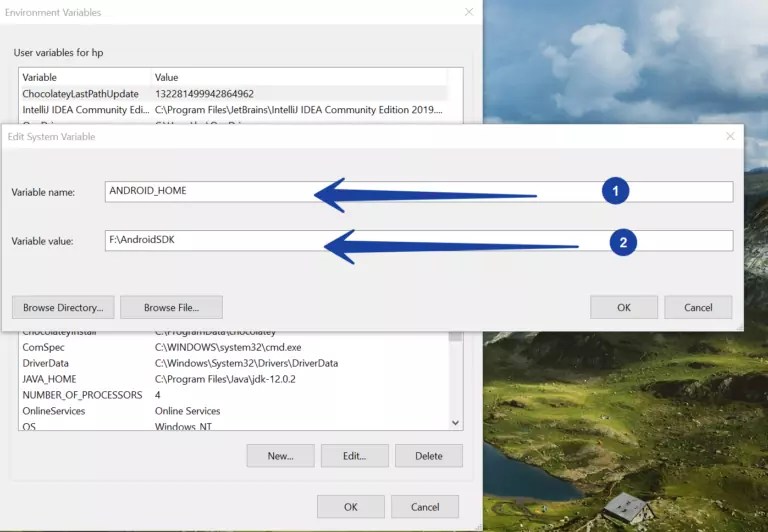Screen dimensions: 768x532
Task: Click the Variable name input field
Action: click(419, 192)
